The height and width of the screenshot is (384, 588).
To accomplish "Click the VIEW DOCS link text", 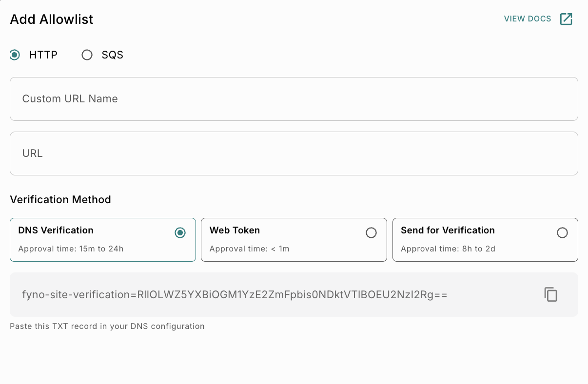I will click(x=528, y=19).
